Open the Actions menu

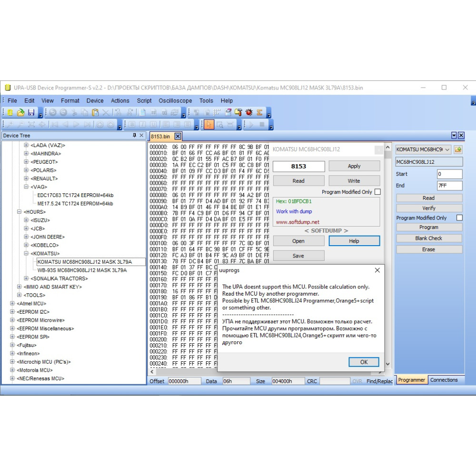tap(120, 101)
